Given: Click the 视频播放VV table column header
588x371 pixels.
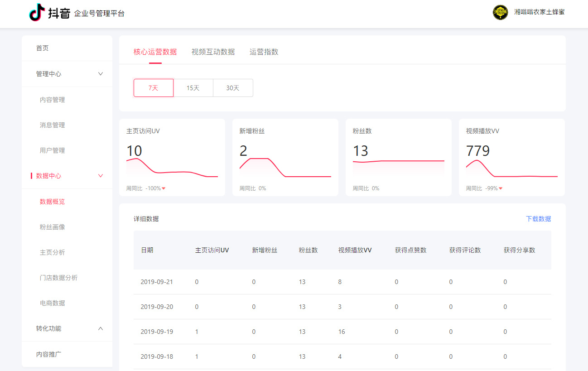Looking at the screenshot, I should [x=355, y=250].
